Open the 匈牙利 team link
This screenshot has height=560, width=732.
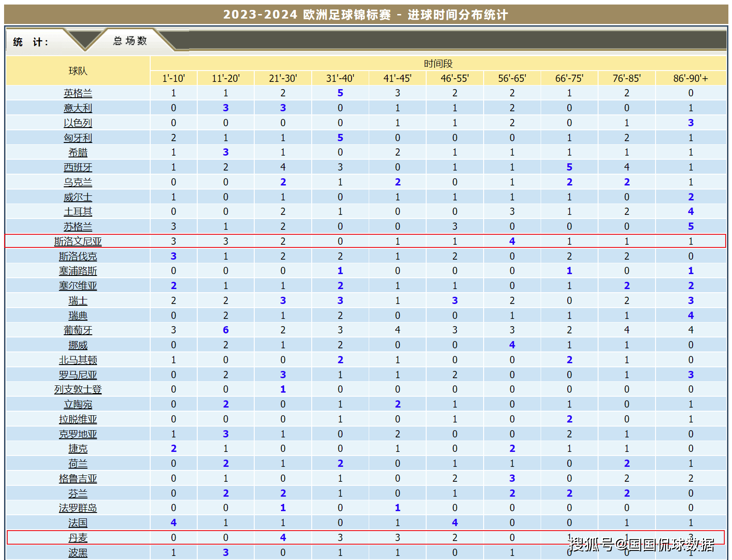click(x=78, y=138)
